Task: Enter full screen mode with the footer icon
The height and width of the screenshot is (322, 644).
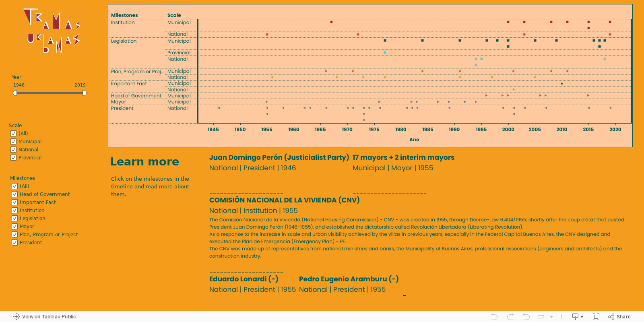Action: 596,317
